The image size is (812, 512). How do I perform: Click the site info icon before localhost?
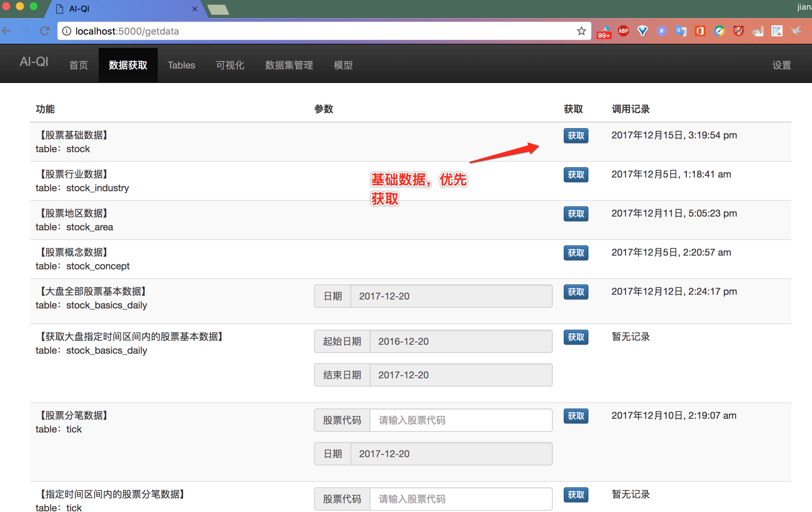pos(67,31)
